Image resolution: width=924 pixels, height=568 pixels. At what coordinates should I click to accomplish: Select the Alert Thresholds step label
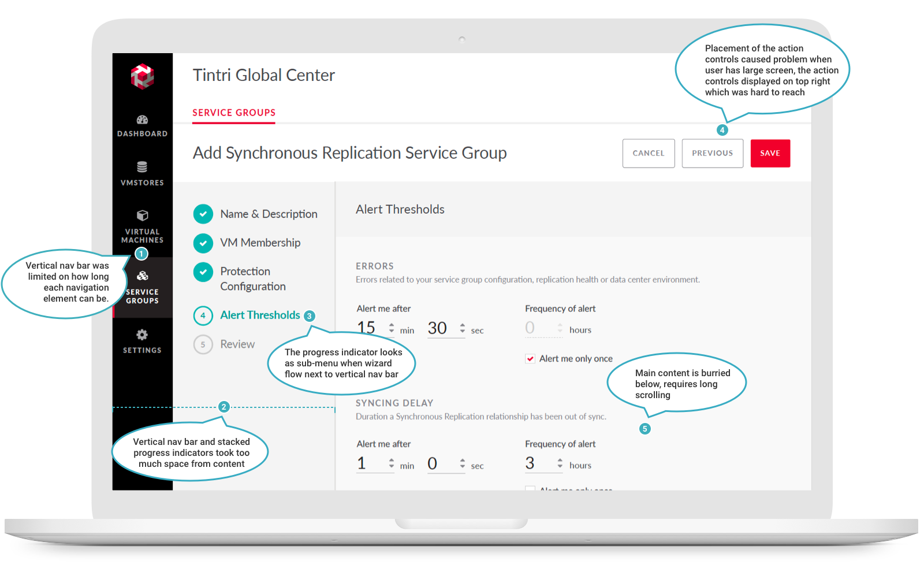point(260,315)
